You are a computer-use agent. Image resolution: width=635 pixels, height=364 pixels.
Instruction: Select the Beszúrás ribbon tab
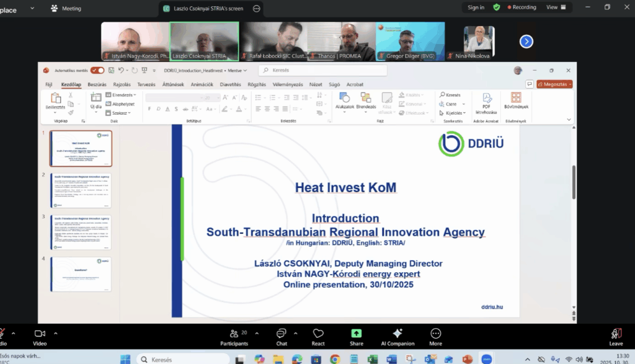97,84
